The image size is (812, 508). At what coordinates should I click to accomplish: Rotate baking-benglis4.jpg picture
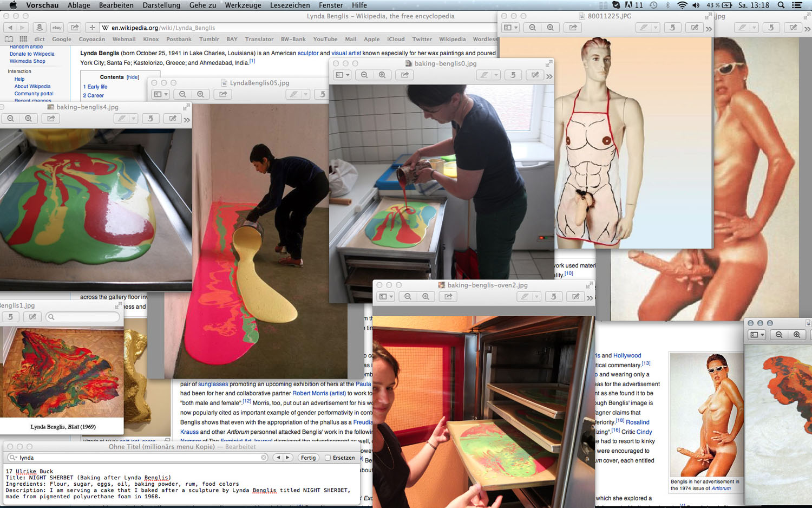point(150,119)
